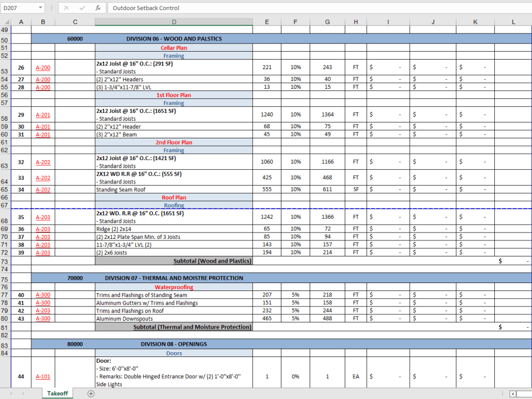Click the New Sheet plus icon
The height and width of the screenshot is (399, 532).
tap(90, 393)
